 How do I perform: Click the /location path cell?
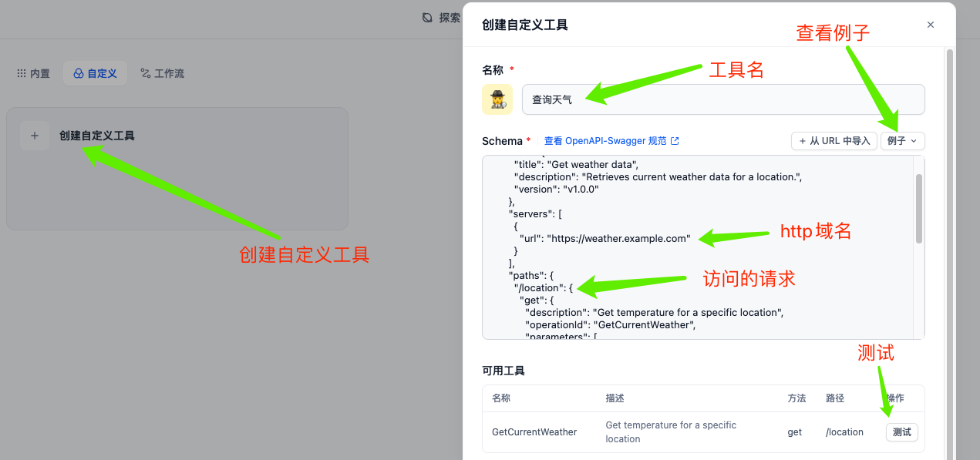(x=844, y=432)
